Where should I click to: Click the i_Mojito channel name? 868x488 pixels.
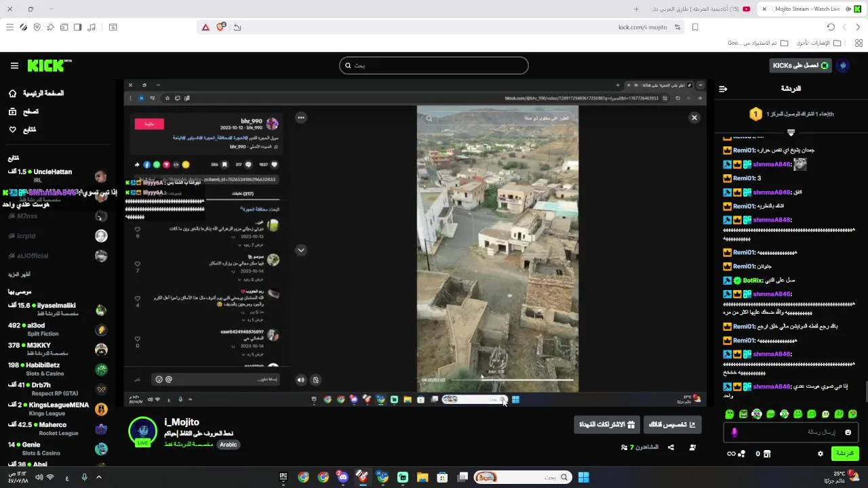182,422
